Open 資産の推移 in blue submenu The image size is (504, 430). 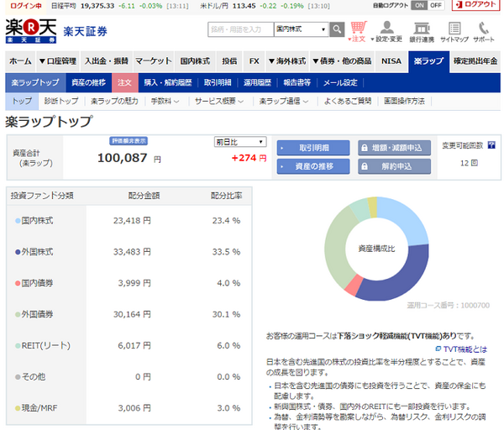pyautogui.click(x=89, y=82)
